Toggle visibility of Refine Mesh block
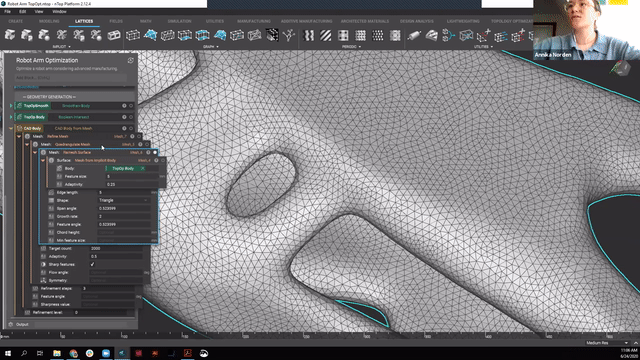640x360 pixels. (x=139, y=136)
